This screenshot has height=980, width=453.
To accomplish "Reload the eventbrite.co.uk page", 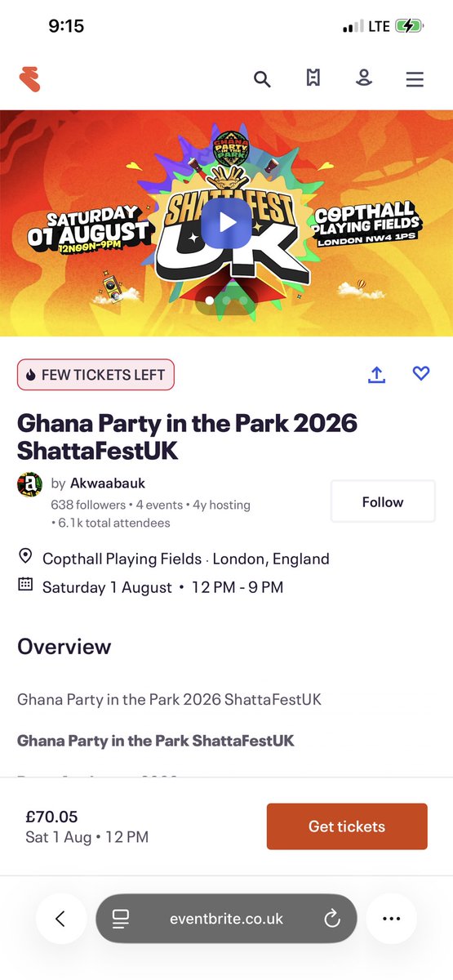I will click(x=332, y=919).
